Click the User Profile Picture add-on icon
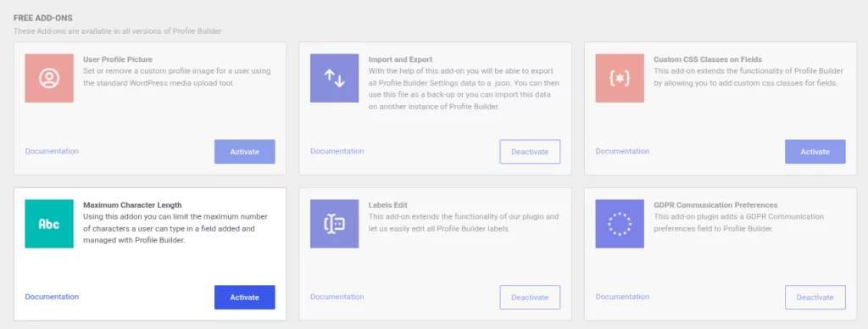This screenshot has width=868, height=329. coord(49,78)
